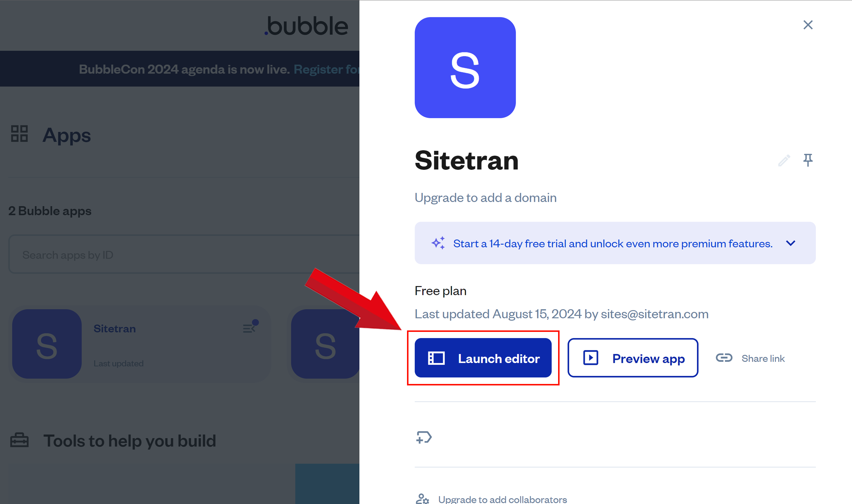Click the Launch editor button

point(483,357)
